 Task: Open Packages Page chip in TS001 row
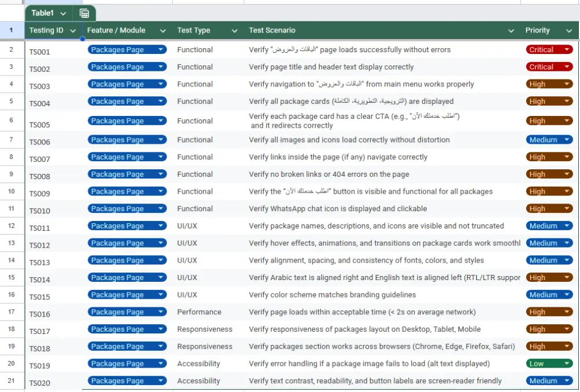pyautogui.click(x=127, y=50)
